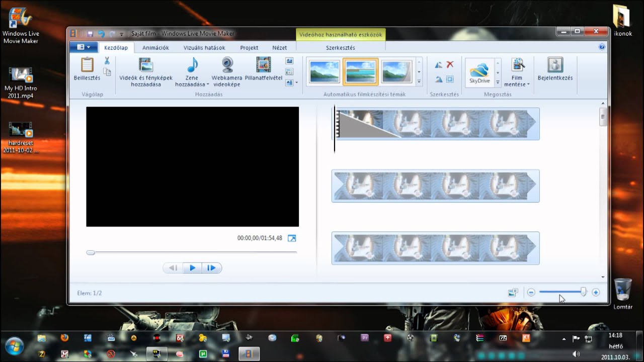Select the first AutoMovie theme thumbnail
This screenshot has height=362, width=644.
coord(325,71)
